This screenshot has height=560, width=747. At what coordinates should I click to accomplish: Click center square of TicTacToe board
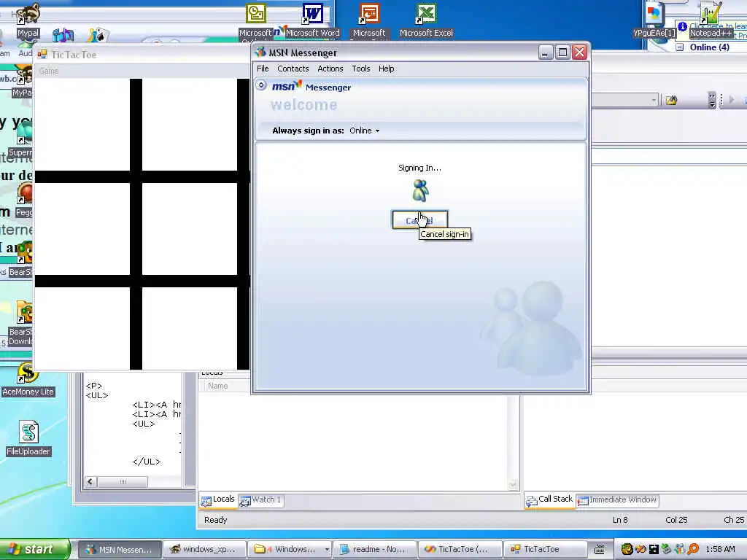[x=190, y=229]
